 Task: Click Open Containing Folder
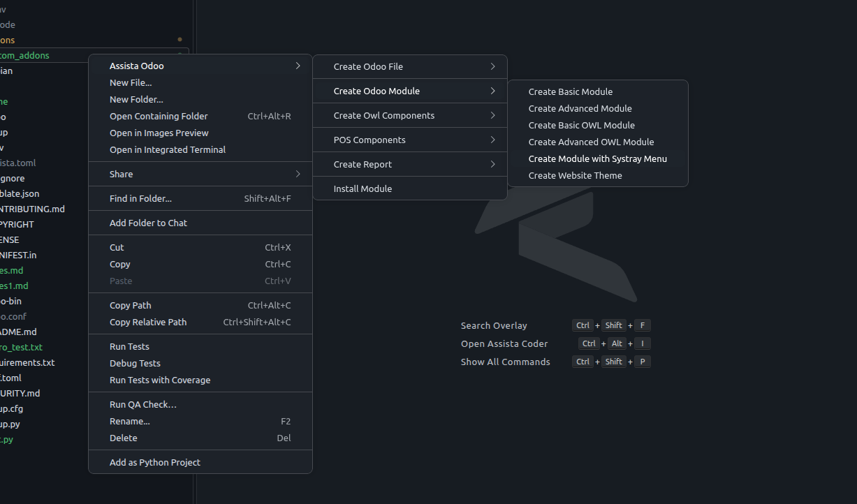(200, 116)
